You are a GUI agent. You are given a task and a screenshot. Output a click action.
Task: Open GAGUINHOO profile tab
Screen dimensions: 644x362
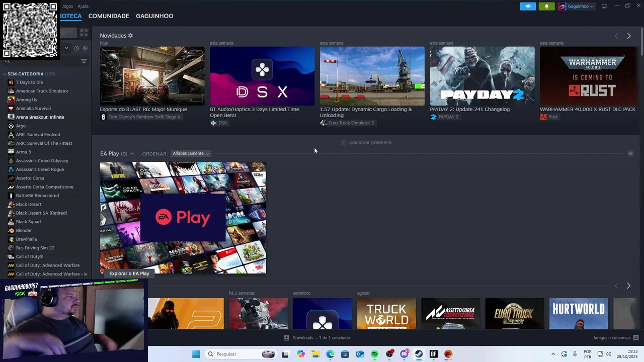click(154, 16)
